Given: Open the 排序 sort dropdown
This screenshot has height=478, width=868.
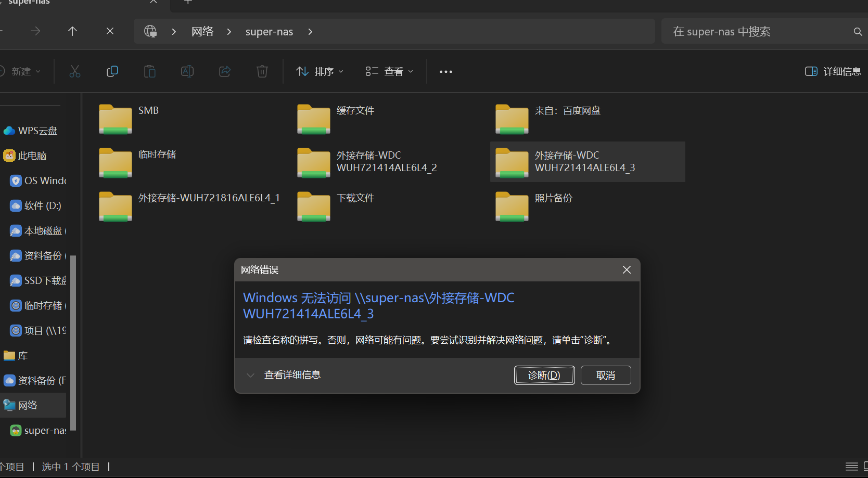Looking at the screenshot, I should click(320, 71).
